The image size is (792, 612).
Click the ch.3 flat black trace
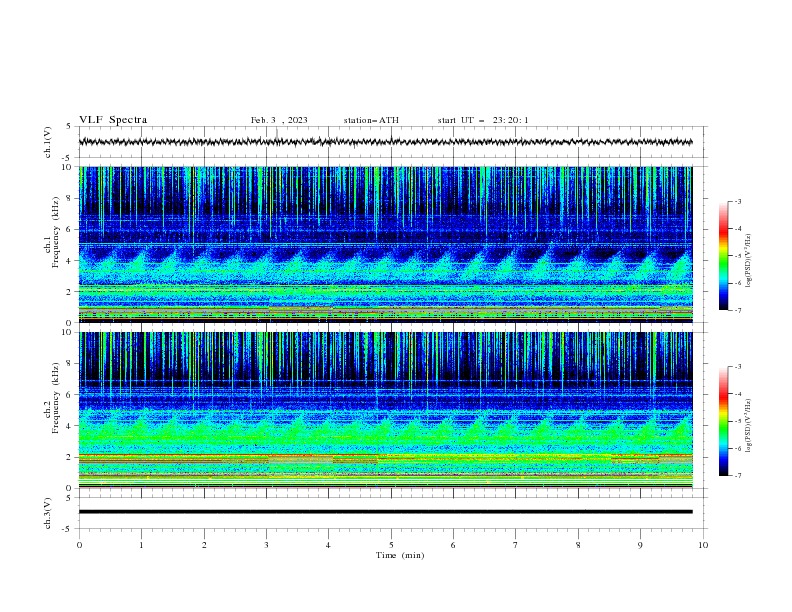pos(385,512)
